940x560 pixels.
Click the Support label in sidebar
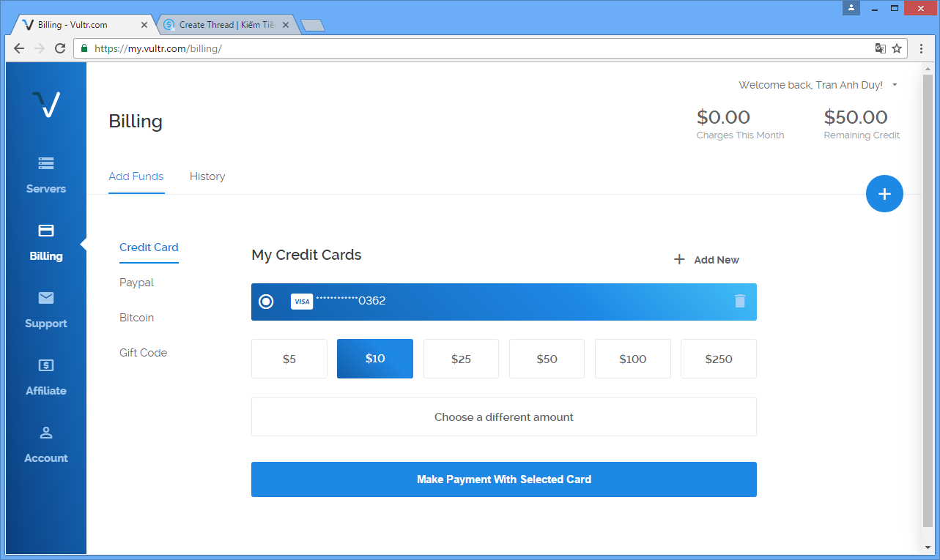(46, 324)
